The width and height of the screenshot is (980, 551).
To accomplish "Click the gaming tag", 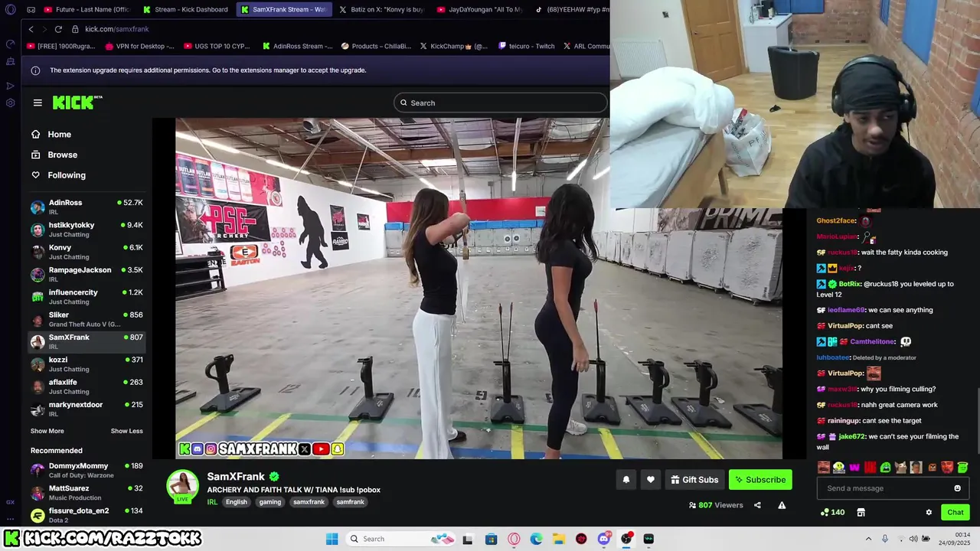I will coord(270,502).
